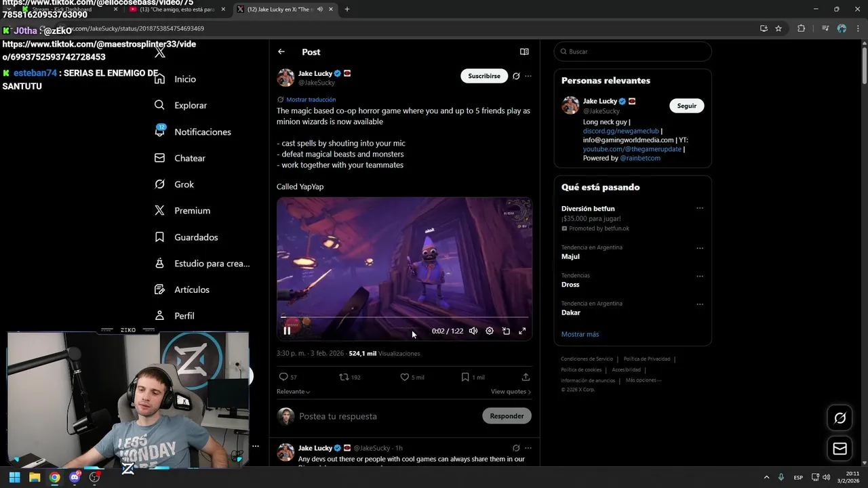
Task: Open @rainbetcom mention link
Action: (640, 158)
